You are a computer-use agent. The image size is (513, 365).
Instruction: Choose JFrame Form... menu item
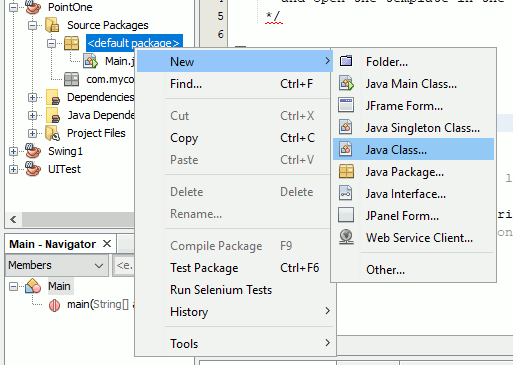(413, 105)
